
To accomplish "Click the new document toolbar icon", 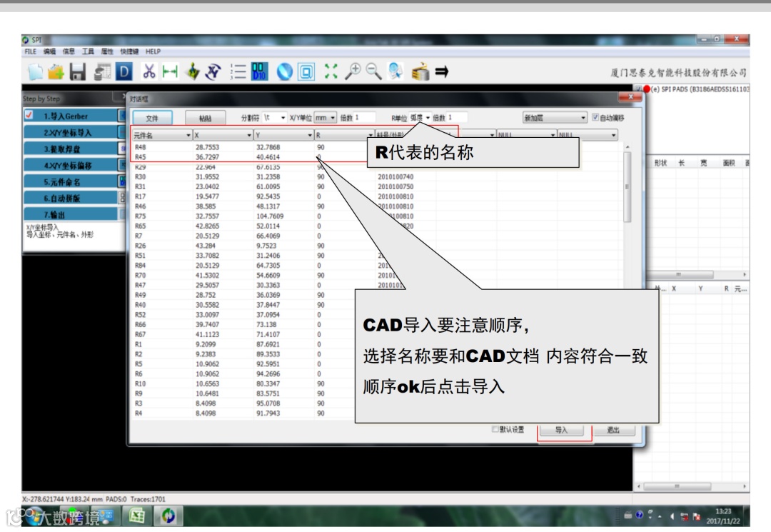I will click(x=36, y=72).
